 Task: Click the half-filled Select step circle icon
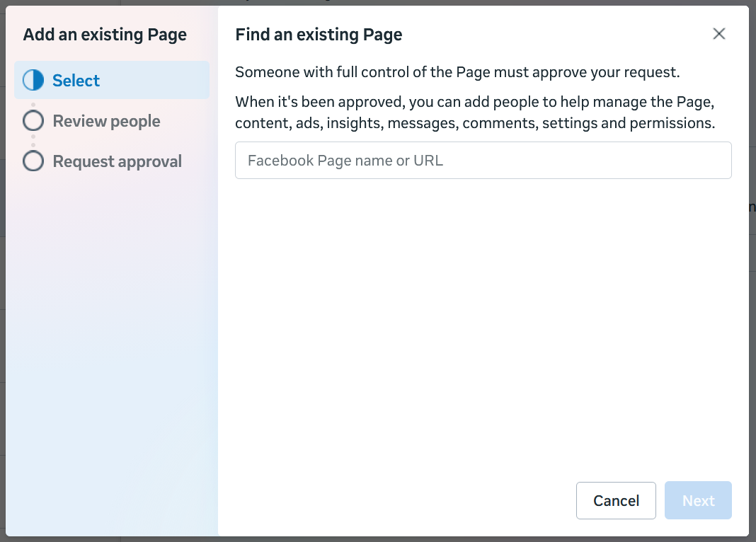[x=33, y=81]
